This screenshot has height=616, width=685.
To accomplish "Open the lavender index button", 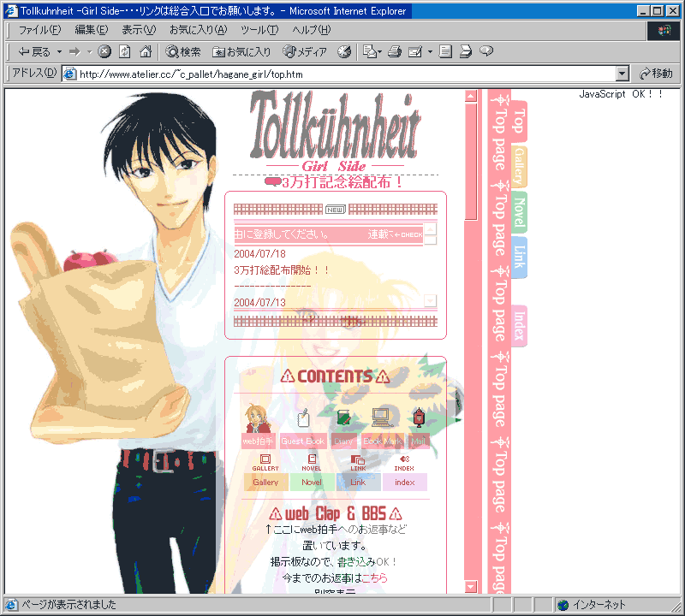I will tap(405, 483).
